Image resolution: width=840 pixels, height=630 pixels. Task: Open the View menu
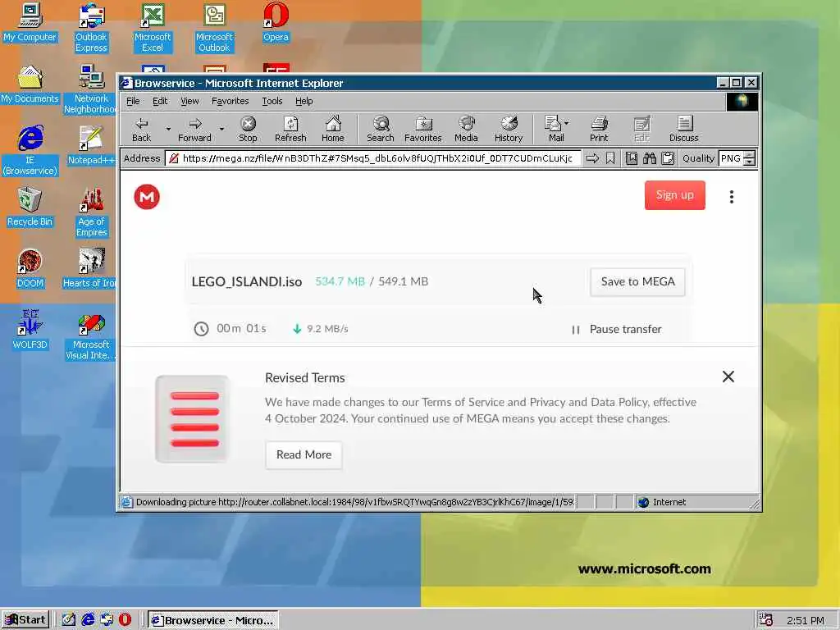(189, 101)
